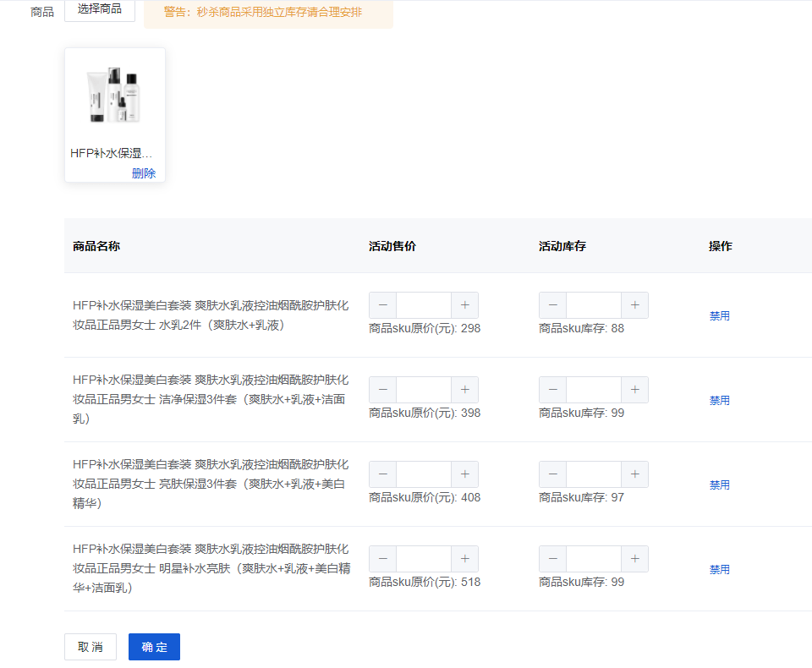The image size is (812, 668).
Task: Click the orange stock warning banner text
Action: pos(262,12)
